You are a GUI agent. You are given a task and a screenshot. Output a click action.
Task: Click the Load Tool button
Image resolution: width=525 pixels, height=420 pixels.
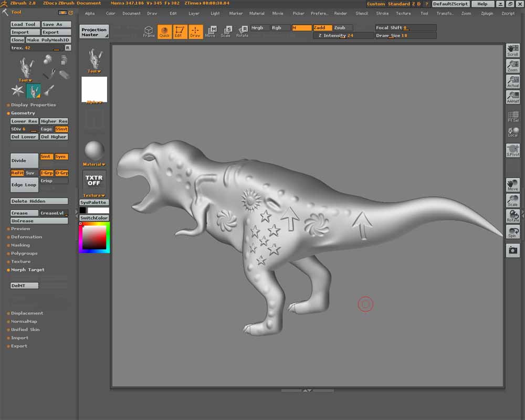point(25,24)
